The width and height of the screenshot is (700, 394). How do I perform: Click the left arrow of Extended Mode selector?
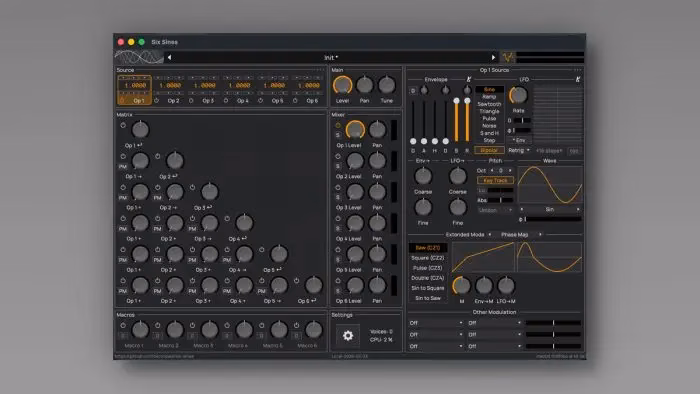490,235
